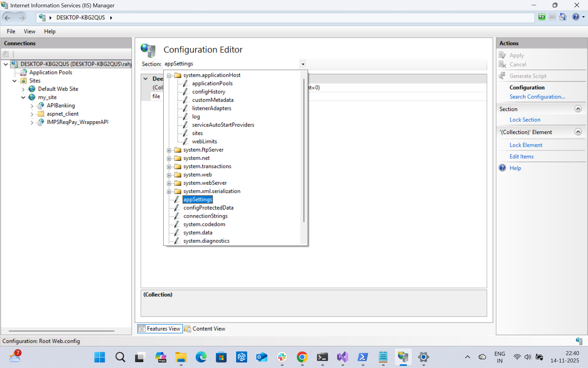Select Application Pools node
This screenshot has height=368, width=588.
pyautogui.click(x=51, y=72)
